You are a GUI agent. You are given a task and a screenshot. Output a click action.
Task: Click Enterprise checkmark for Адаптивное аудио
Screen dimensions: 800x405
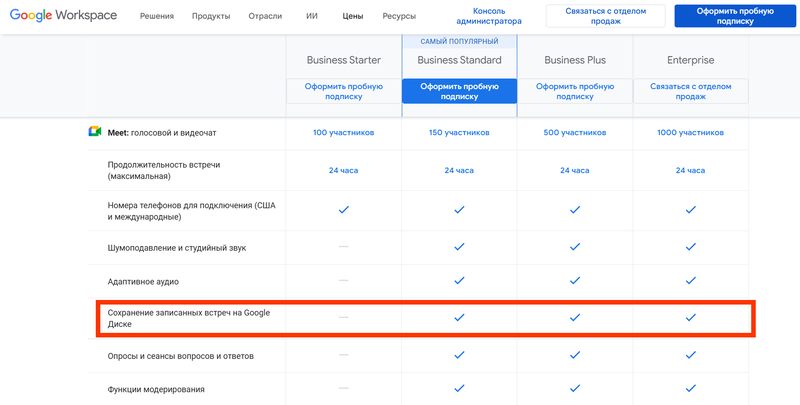click(x=691, y=281)
